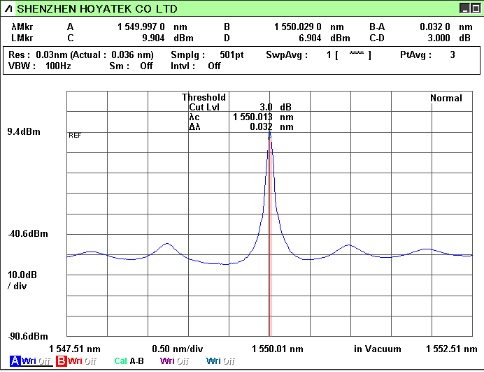The height and width of the screenshot is (372, 484).
Task: Click the in Vacuum label
Action: click(x=378, y=349)
